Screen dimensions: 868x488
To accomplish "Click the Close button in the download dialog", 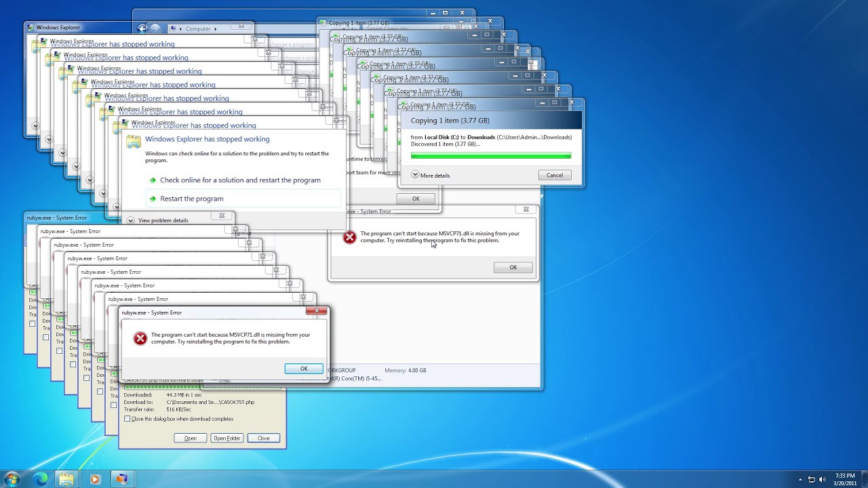I will click(x=264, y=439).
